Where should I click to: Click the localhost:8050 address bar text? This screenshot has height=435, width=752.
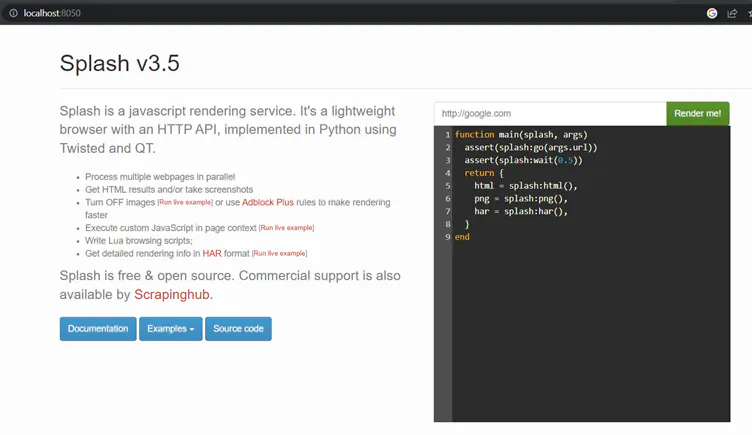pos(52,13)
